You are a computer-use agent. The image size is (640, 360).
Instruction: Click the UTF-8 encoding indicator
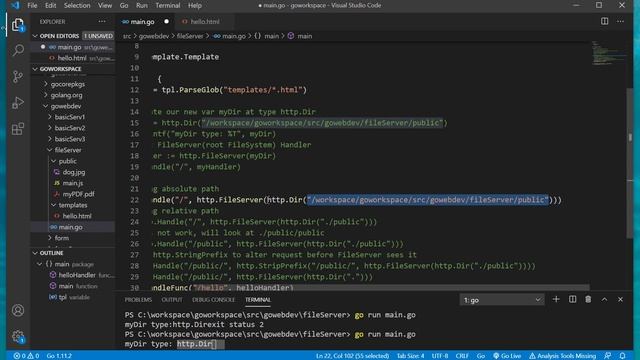[440, 356]
